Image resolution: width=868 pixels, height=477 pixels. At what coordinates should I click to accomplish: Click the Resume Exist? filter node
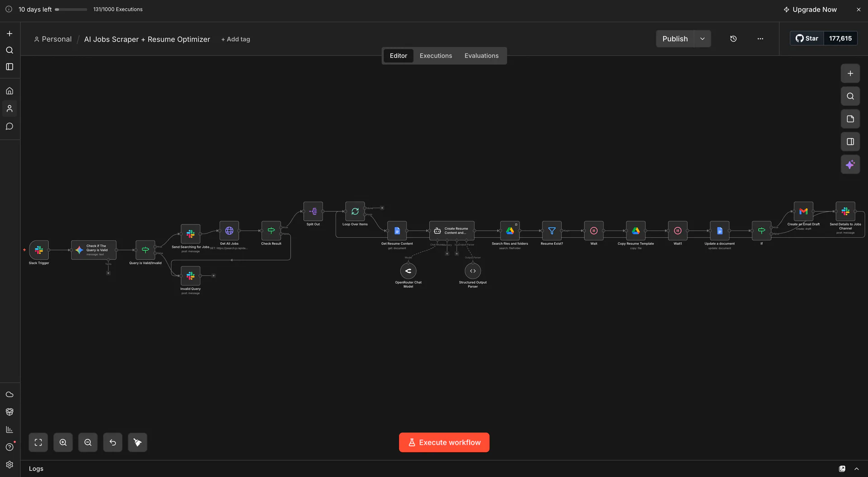pos(552,231)
